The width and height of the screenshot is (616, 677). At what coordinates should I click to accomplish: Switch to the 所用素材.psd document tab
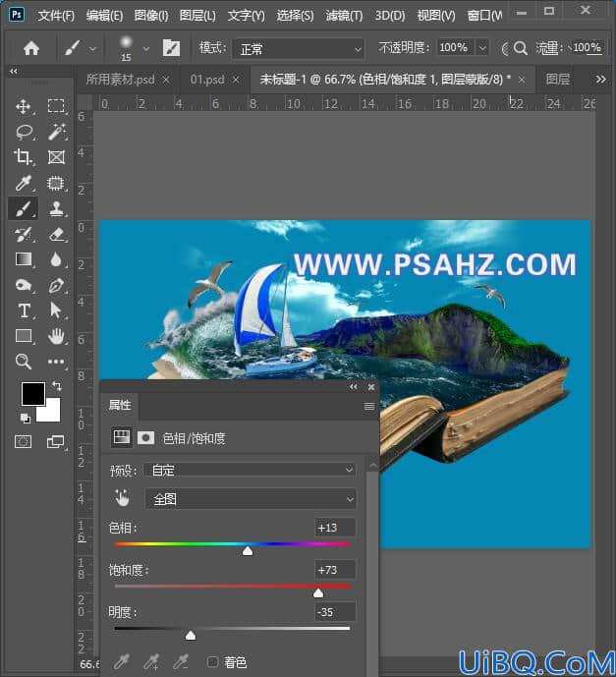(x=121, y=80)
